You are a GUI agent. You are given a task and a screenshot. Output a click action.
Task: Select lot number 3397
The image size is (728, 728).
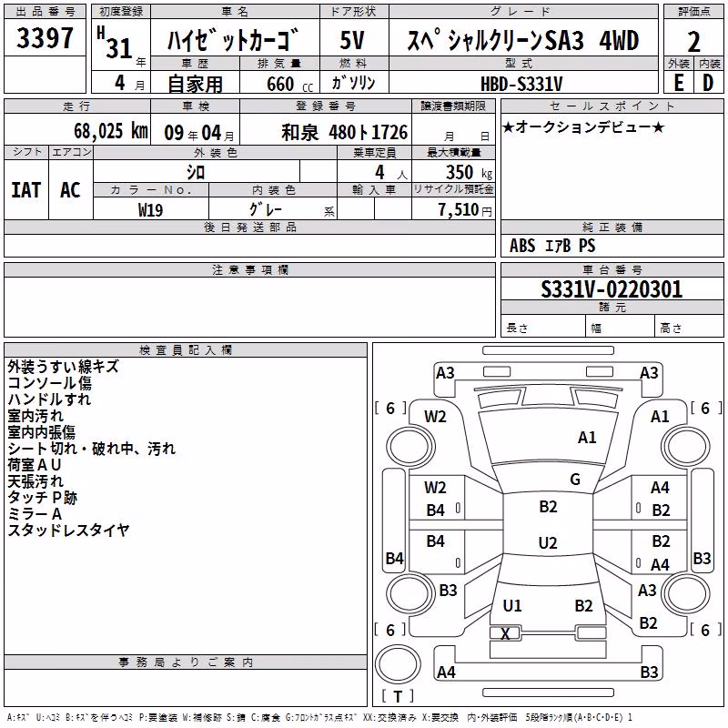tap(45, 37)
